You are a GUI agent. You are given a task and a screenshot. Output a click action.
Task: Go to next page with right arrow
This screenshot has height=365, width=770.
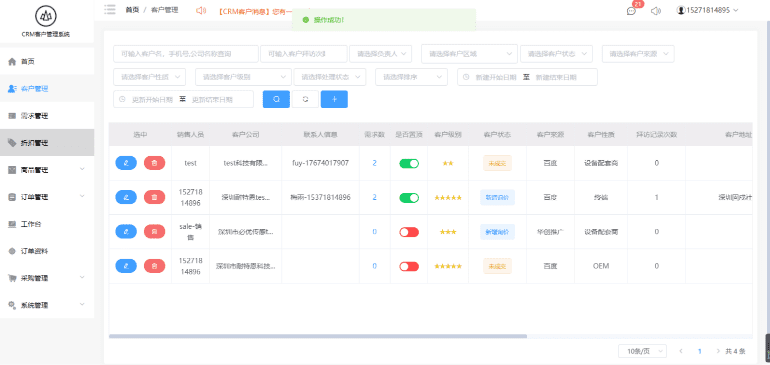[x=718, y=351]
